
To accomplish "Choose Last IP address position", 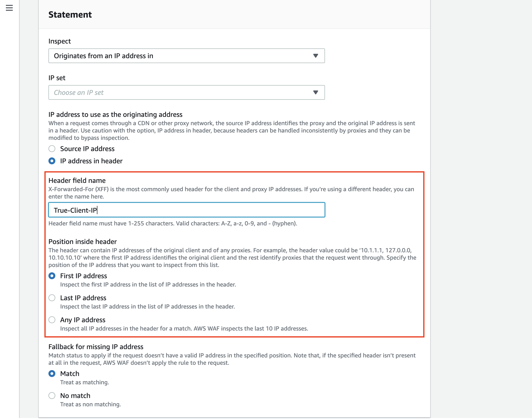I will pos(52,298).
